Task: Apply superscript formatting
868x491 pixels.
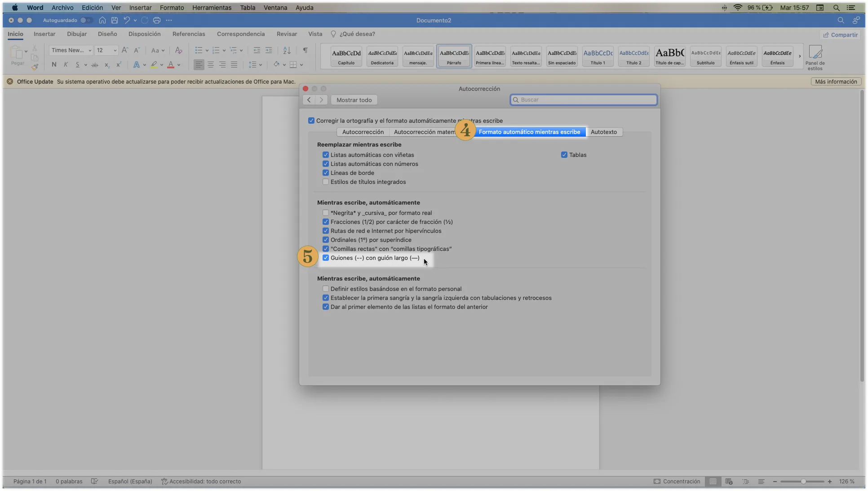Action: pos(119,65)
